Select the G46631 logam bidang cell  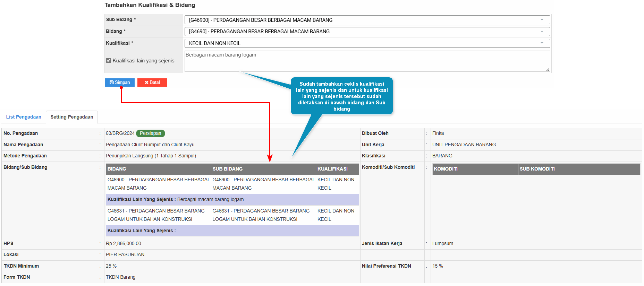point(158,215)
